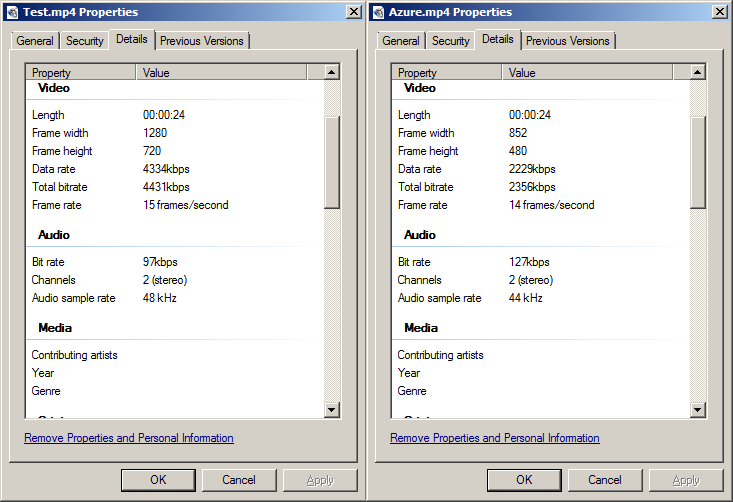Viewport: 733px width, 502px height.
Task: Click Channels row in Azure.mp4 window
Action: coord(541,280)
